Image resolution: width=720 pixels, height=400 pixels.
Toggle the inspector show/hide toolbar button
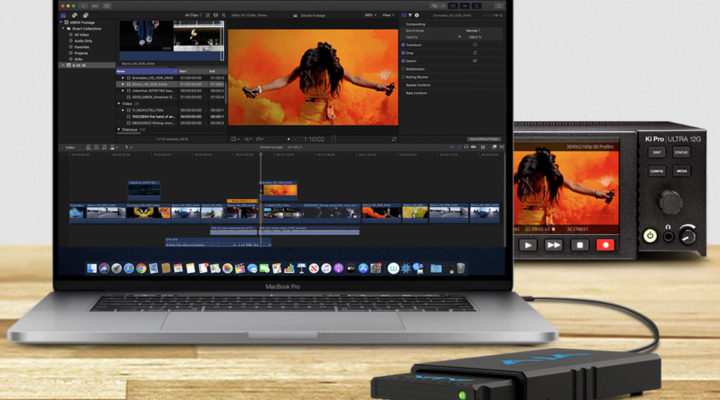[x=477, y=6]
